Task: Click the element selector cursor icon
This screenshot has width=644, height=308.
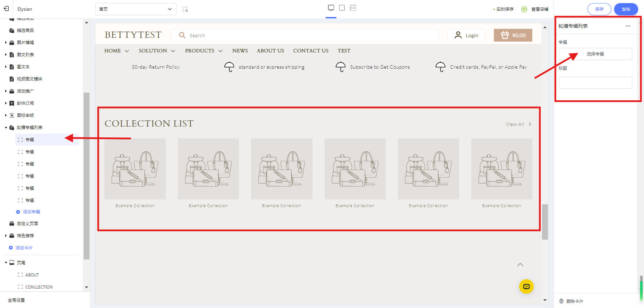Action: point(185,9)
